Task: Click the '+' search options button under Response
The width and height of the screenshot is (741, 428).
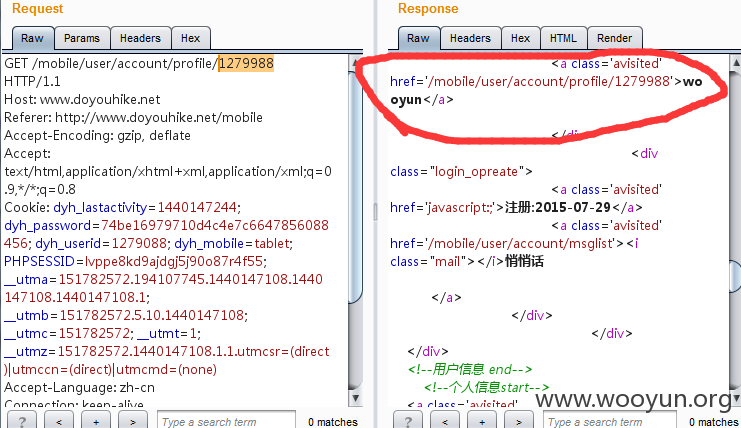Action: pos(482,420)
